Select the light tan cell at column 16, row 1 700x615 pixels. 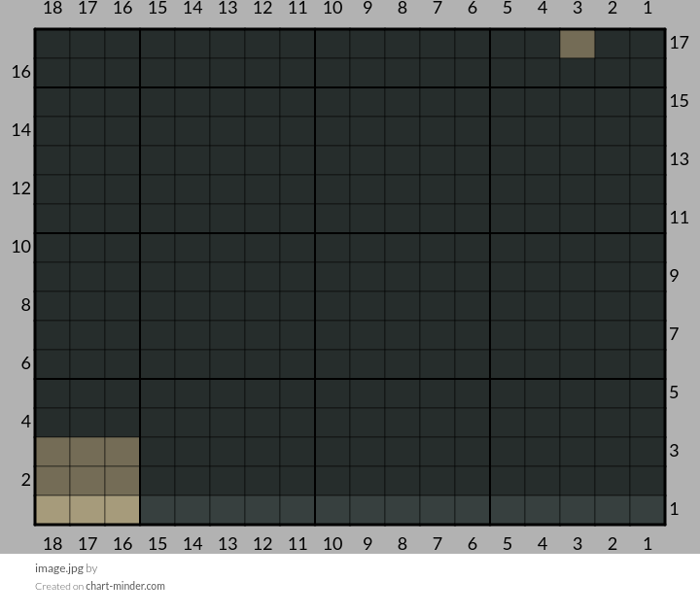pyautogui.click(x=122, y=510)
